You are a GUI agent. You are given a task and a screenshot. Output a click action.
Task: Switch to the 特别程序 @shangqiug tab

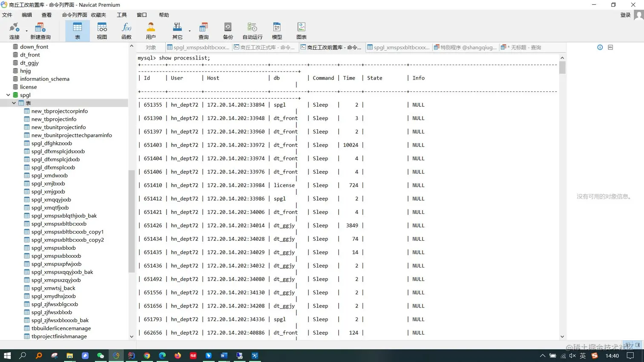pyautogui.click(x=465, y=48)
